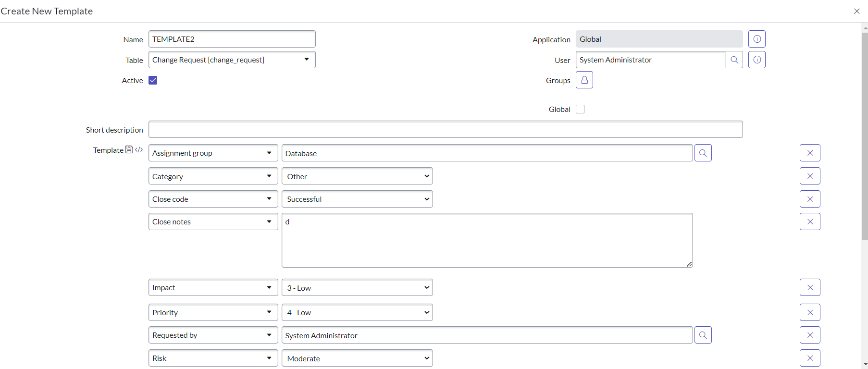This screenshot has height=369, width=868.
Task: Expand the Table dropdown Change Request
Action: point(232,60)
